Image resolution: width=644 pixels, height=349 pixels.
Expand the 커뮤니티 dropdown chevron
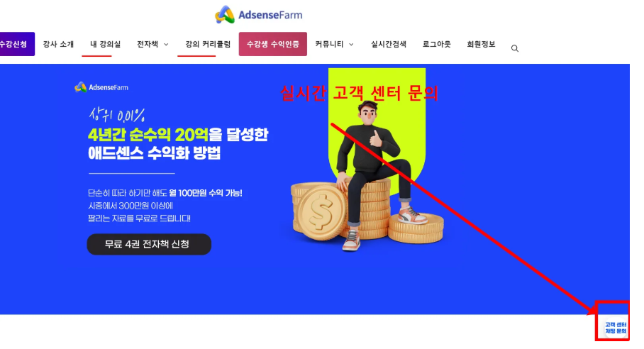tap(351, 45)
